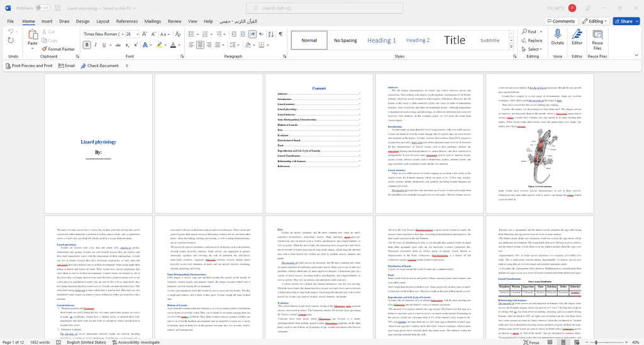The image size is (644, 345).
Task: Apply the font color swatch
Action: [x=173, y=45]
